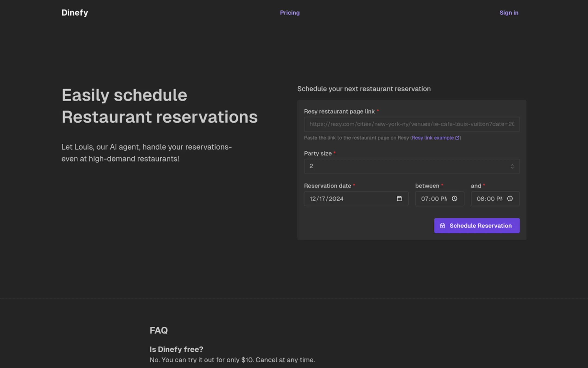Open the Party size dropdown showing 2
Image resolution: width=588 pixels, height=368 pixels.
(x=408, y=166)
